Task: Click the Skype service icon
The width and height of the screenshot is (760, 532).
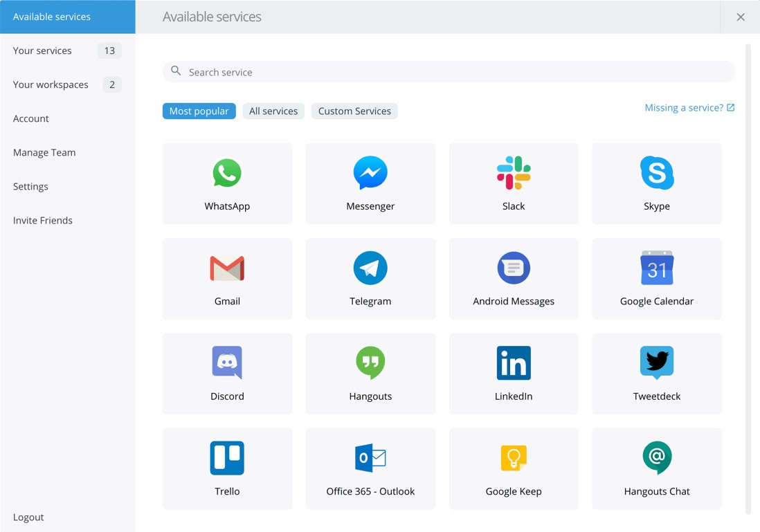Action: [x=656, y=174]
